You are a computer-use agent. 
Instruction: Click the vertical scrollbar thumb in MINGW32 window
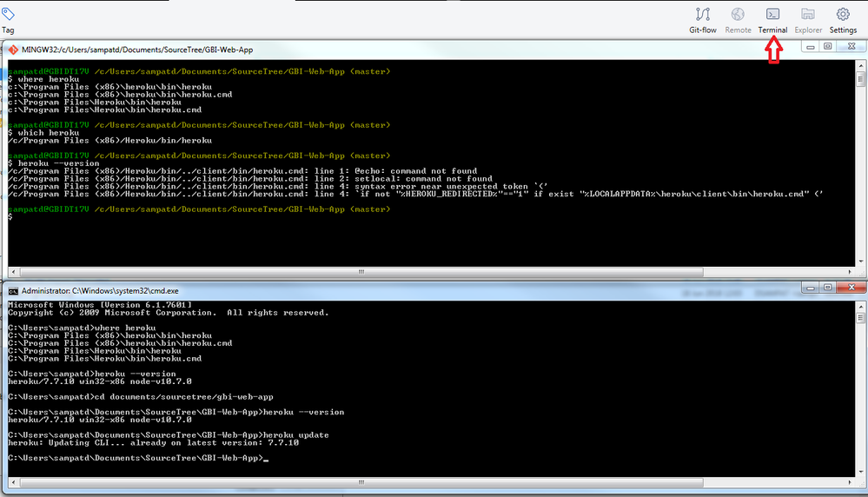coord(860,79)
